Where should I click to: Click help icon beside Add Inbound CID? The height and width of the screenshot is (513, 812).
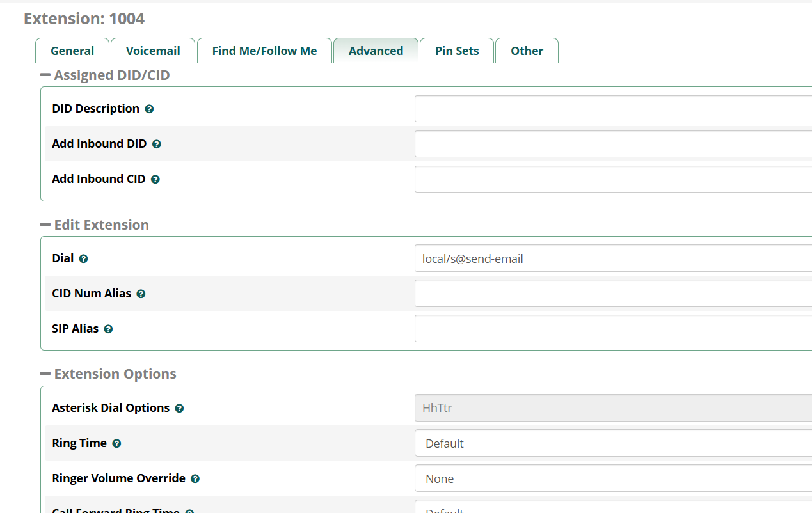point(155,180)
